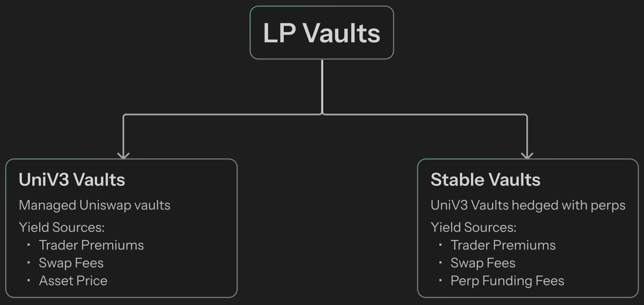Screen dimensions: 644x305
Task: Click Swap Fees under UniV3 Vaults
Action: tap(71, 263)
